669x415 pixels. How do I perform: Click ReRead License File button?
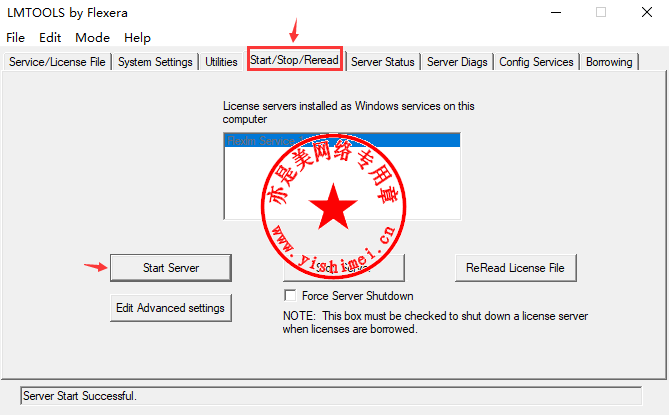point(515,268)
